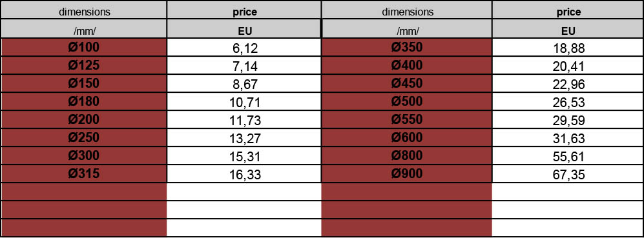Click the 11,73 price cell

244,119
